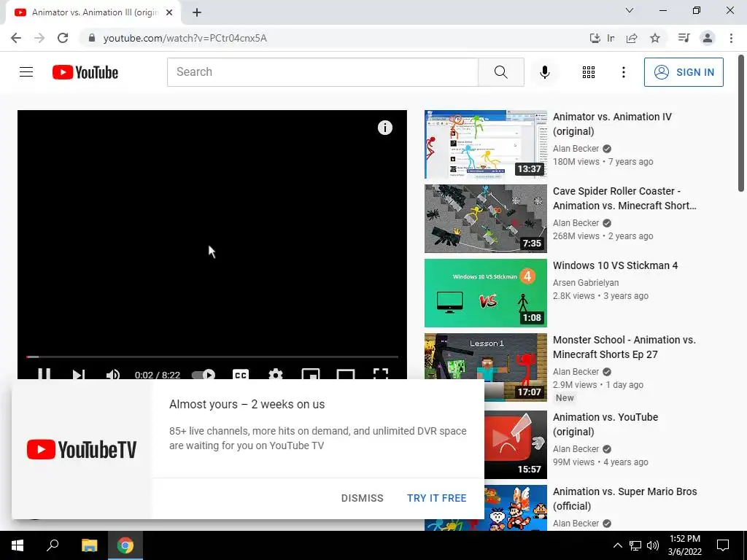Open the video info card icon
The height and width of the screenshot is (560, 747).
[385, 128]
